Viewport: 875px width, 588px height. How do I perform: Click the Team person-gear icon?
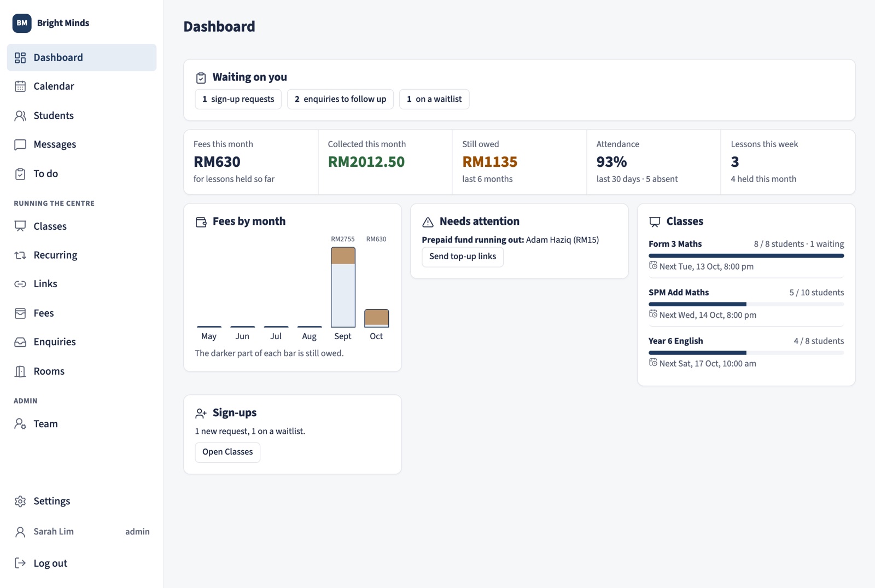coord(20,424)
